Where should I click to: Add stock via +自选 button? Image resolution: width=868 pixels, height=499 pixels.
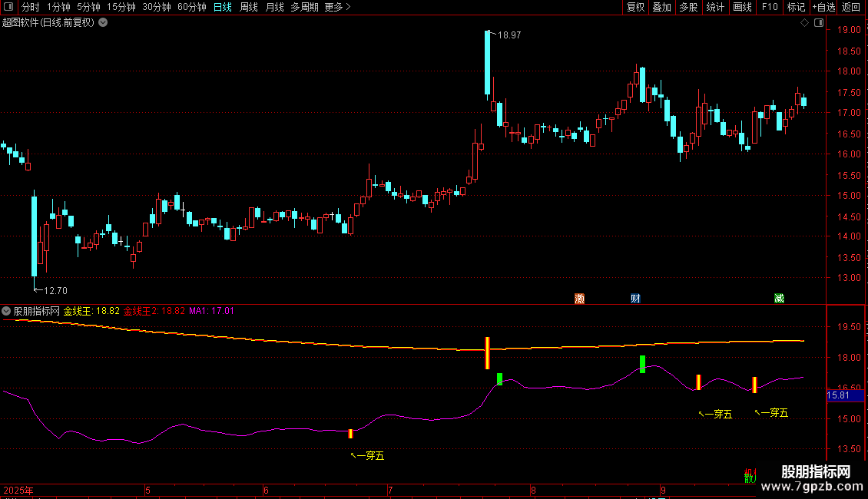(823, 7)
